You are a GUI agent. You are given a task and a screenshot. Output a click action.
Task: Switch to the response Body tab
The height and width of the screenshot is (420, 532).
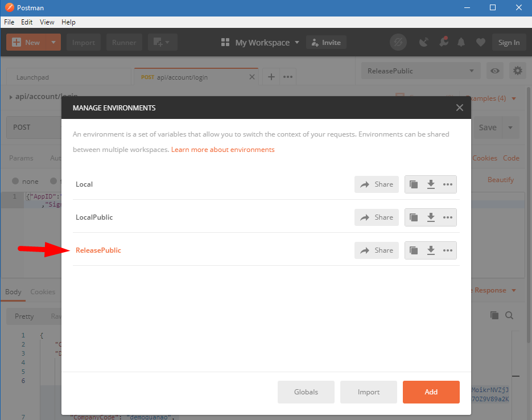point(13,292)
